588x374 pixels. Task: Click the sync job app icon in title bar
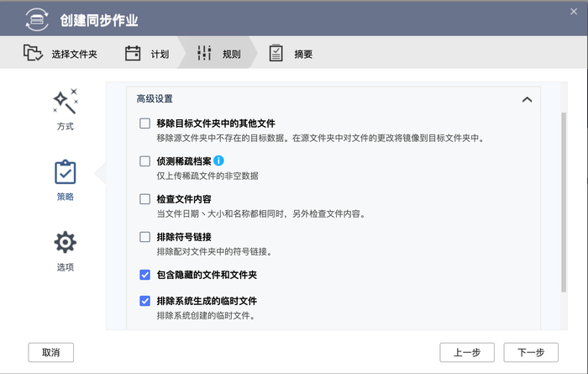click(36, 18)
